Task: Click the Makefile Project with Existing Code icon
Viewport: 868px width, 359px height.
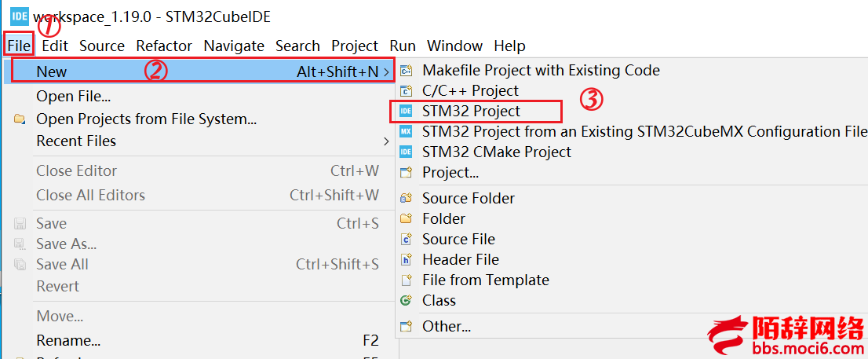Action: [406, 71]
